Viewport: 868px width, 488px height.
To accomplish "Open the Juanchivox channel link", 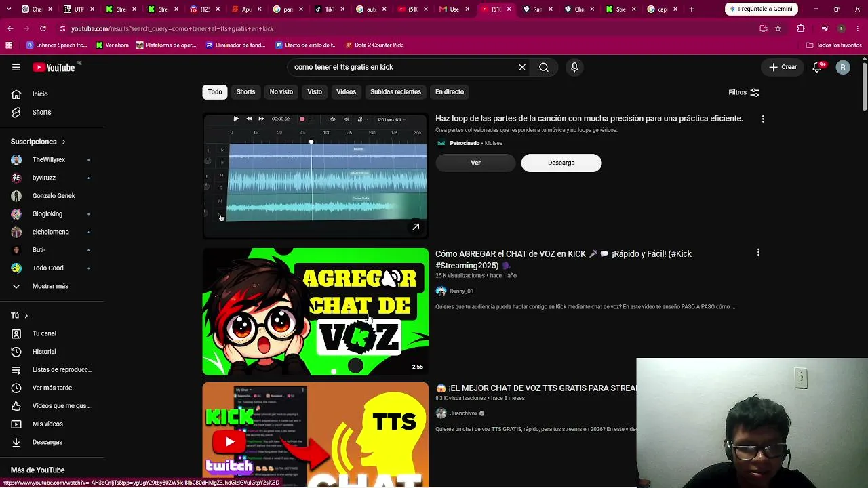I will pyautogui.click(x=464, y=413).
